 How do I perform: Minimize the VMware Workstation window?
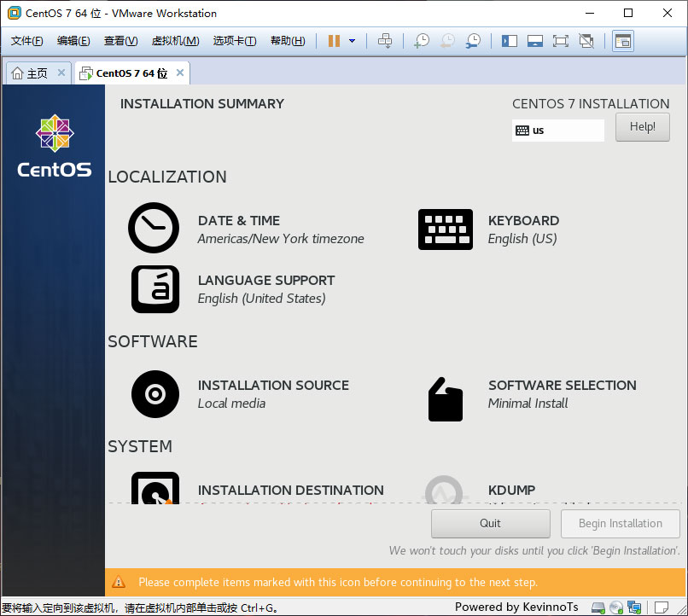pyautogui.click(x=590, y=13)
